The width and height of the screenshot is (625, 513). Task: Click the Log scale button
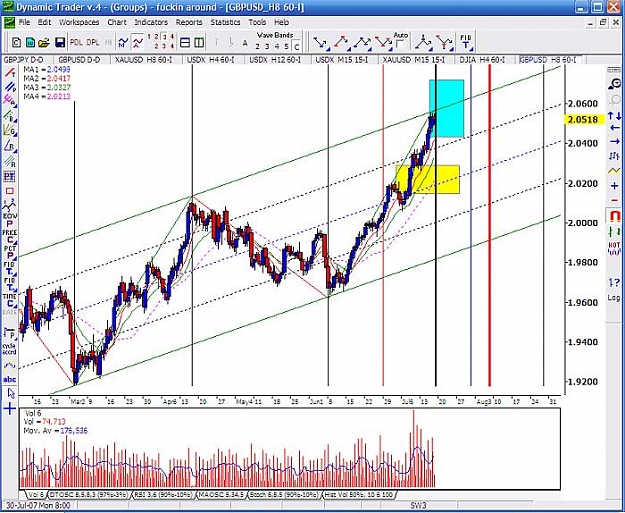pos(614,297)
